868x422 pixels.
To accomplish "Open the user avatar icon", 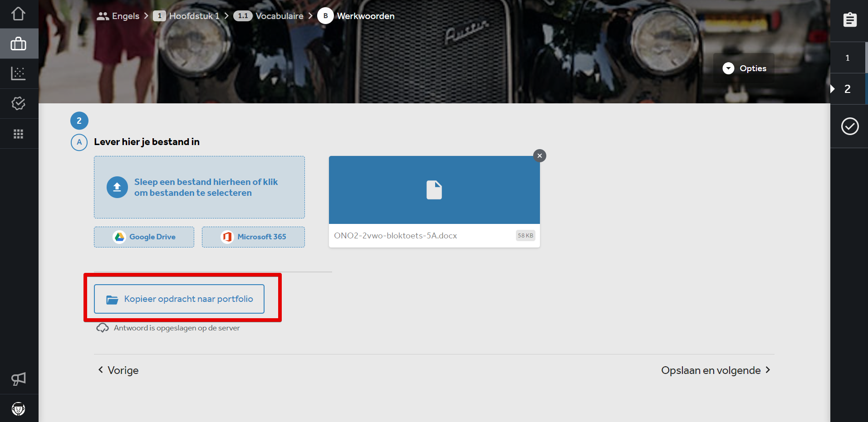I will coord(18,409).
